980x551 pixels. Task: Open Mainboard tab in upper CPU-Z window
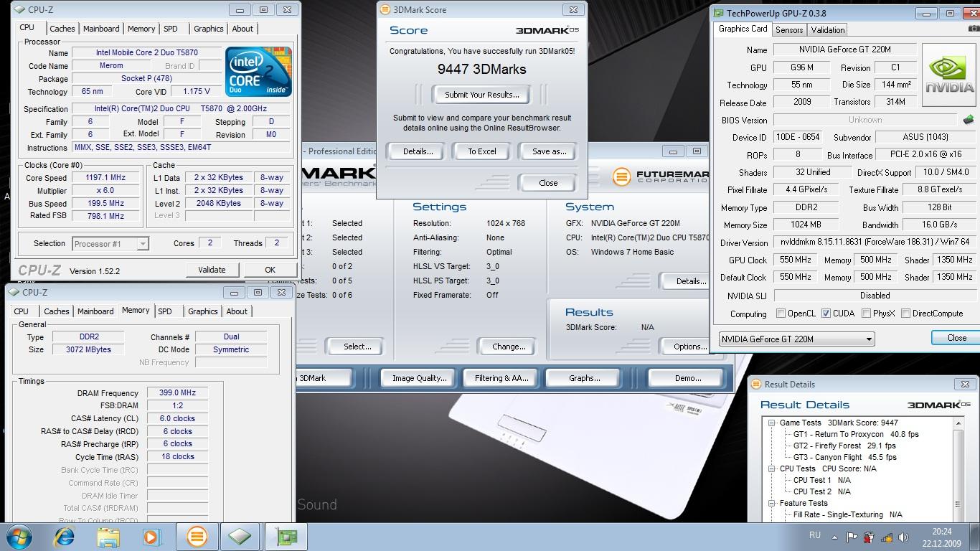(101, 29)
